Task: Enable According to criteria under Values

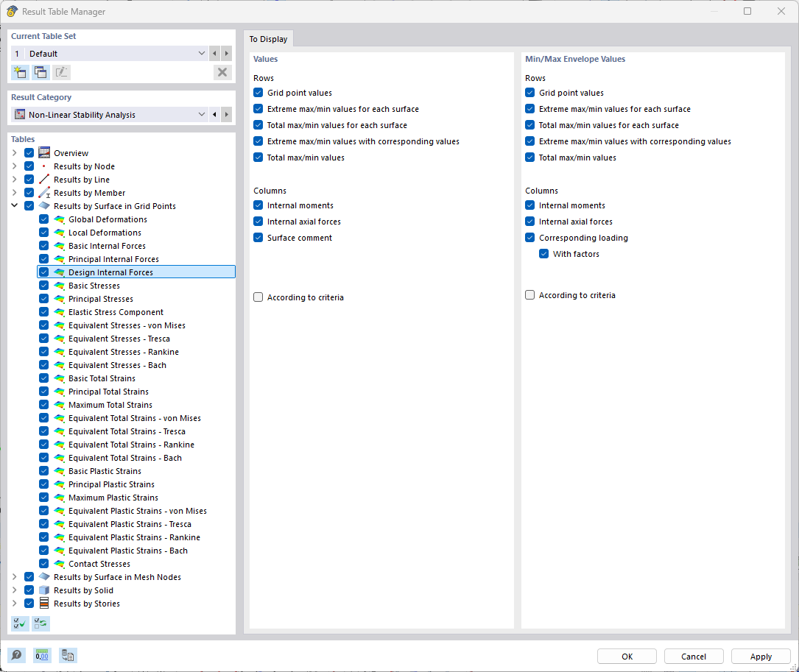Action: [258, 297]
